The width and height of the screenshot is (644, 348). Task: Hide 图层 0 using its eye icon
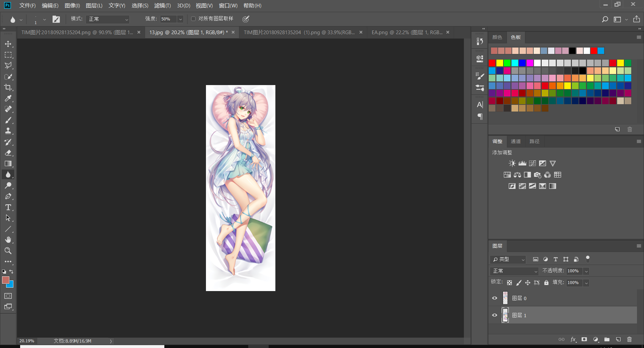[494, 298]
